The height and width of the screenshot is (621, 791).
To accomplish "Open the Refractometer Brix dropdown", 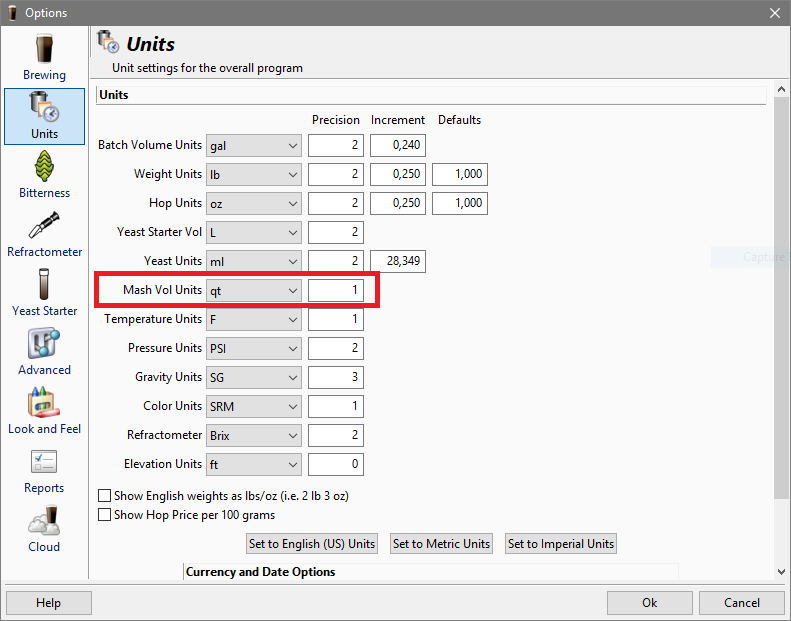I will [x=254, y=435].
